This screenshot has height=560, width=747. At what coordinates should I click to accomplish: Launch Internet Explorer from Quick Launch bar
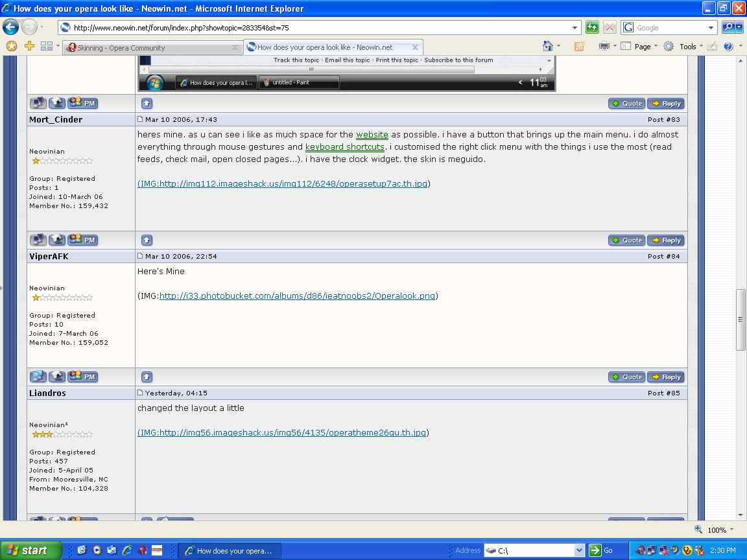tap(127, 550)
